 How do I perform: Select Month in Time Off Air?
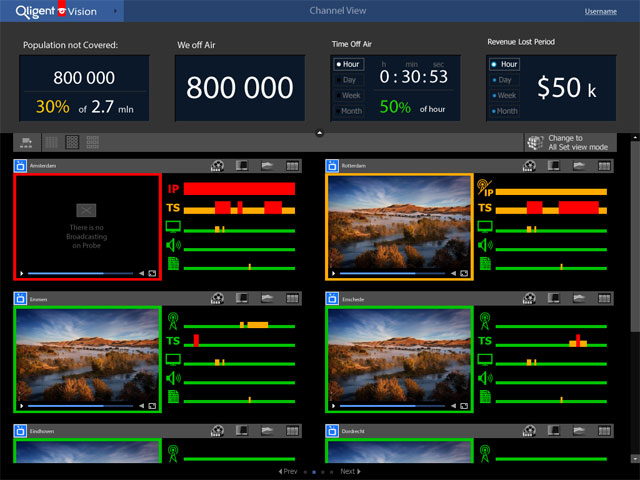click(349, 111)
